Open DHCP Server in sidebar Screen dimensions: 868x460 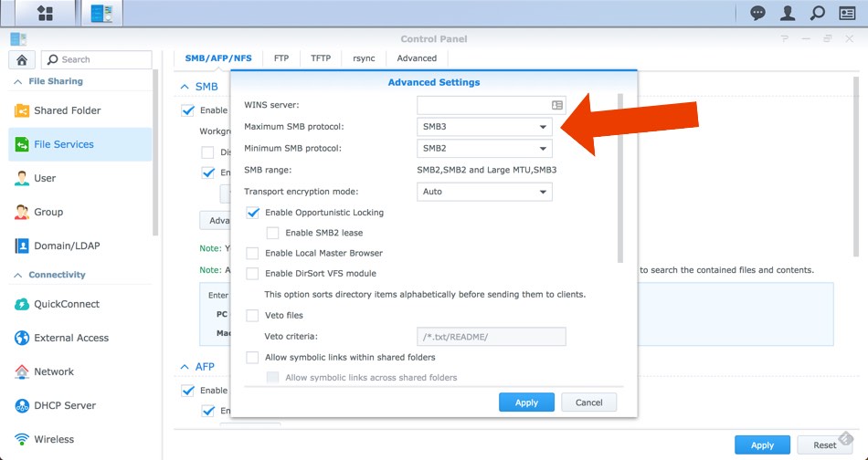click(x=80, y=405)
